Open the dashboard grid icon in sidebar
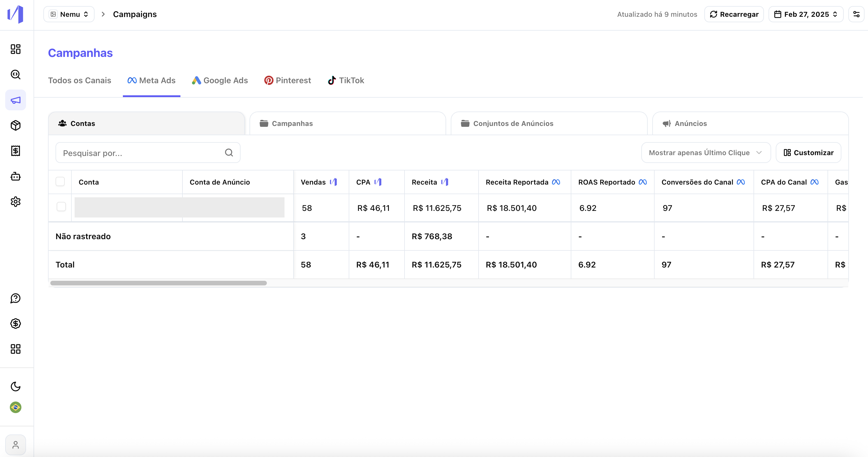 [x=16, y=49]
